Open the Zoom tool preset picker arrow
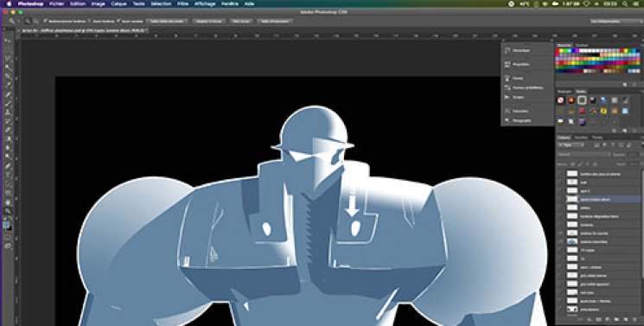This screenshot has width=644, height=326. point(18,21)
